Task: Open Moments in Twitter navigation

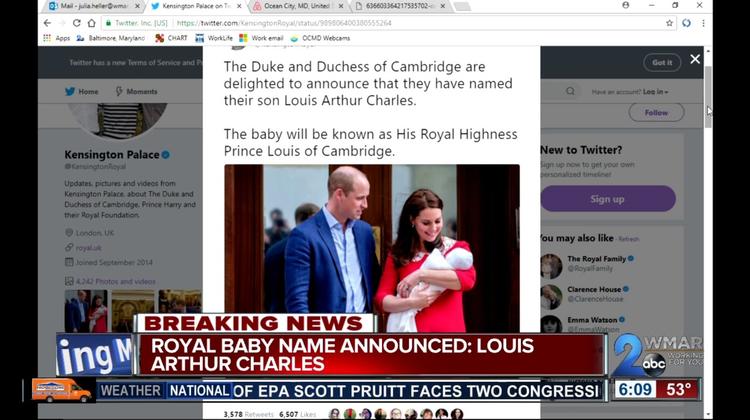Action: pos(136,91)
